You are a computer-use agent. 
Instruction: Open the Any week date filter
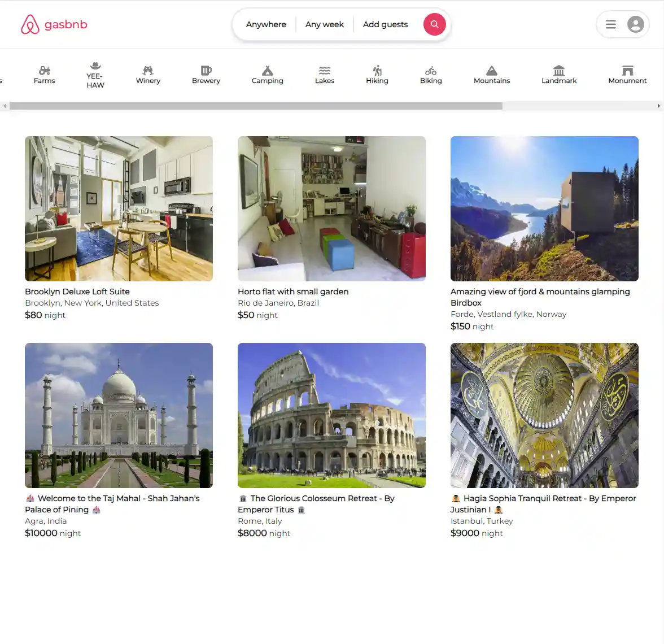[x=324, y=24]
